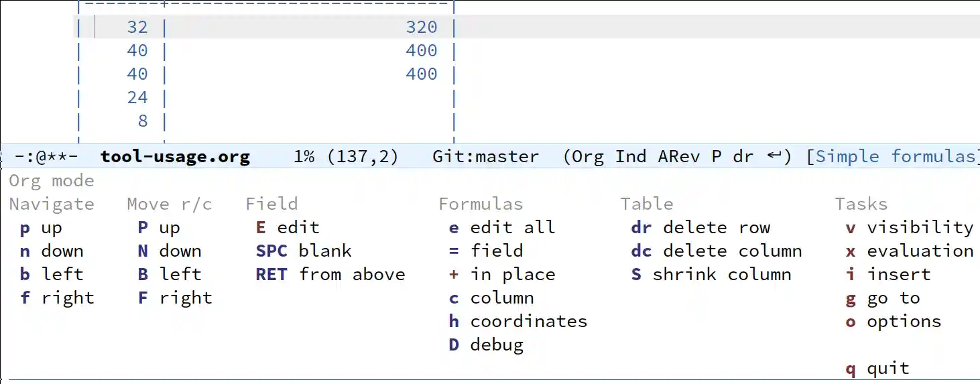Choose 'e edit all' under Formulas
The height and width of the screenshot is (384, 980).
[x=502, y=228]
